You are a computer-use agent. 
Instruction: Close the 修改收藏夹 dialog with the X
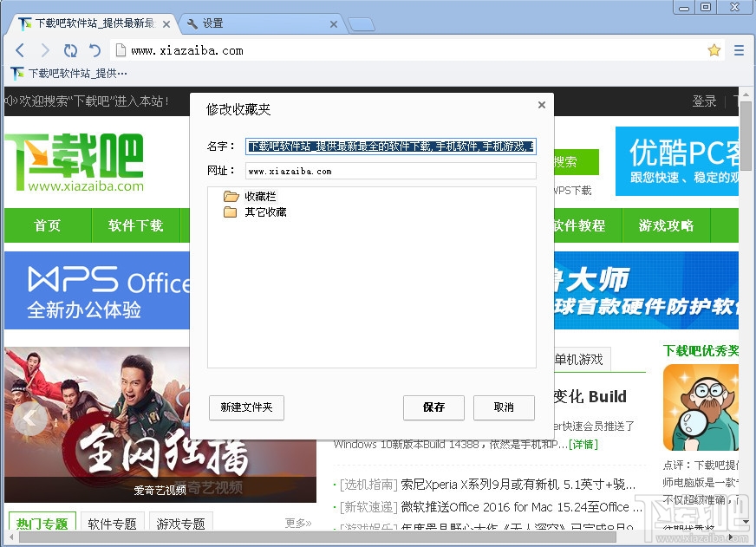tap(542, 105)
